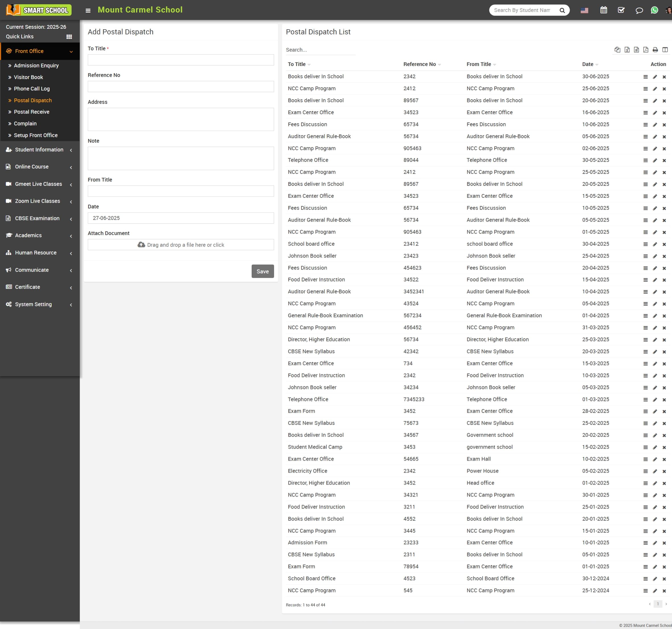Click the Attach Document drop area
Image resolution: width=672 pixels, height=629 pixels.
[x=181, y=245]
